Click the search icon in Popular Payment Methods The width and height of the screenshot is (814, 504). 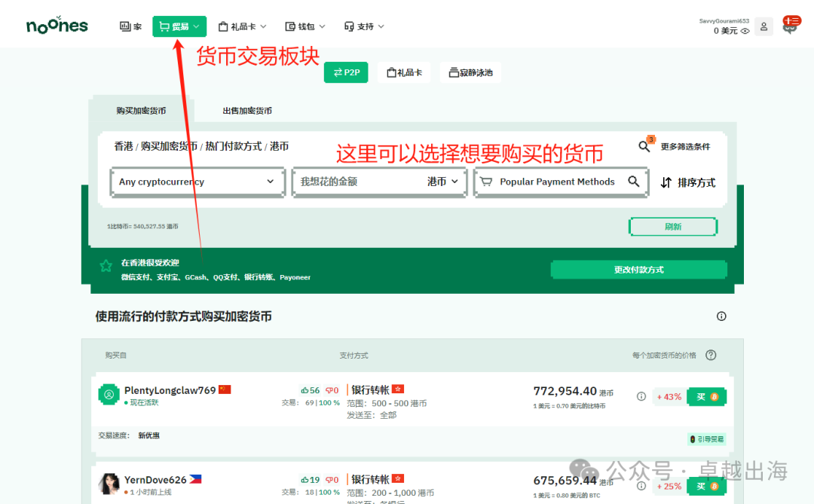coord(634,182)
